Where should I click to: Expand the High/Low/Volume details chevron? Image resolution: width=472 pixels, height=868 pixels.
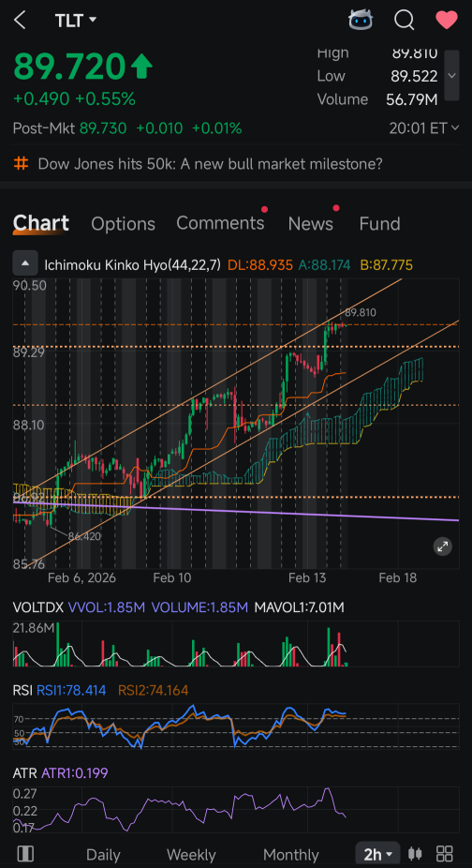451,75
